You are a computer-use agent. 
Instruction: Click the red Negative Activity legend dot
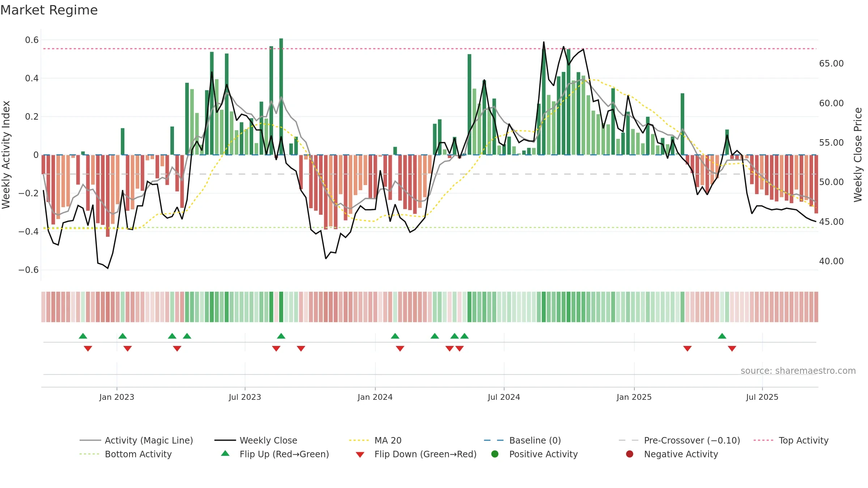[x=630, y=454]
